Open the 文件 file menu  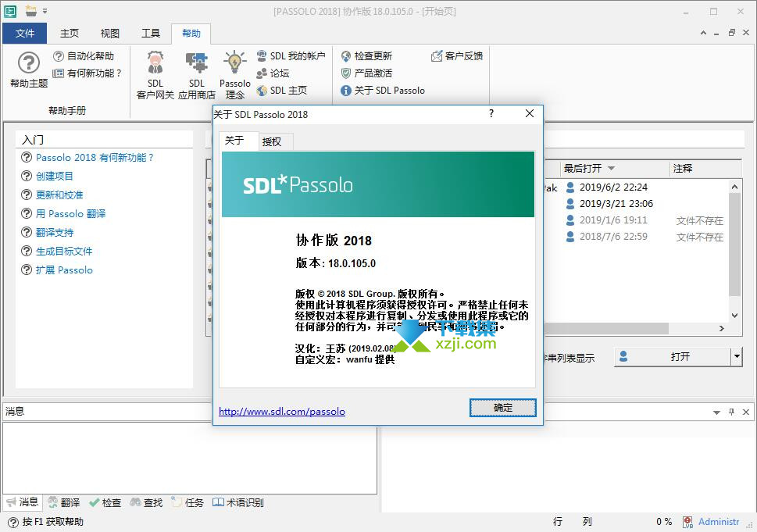coord(25,33)
